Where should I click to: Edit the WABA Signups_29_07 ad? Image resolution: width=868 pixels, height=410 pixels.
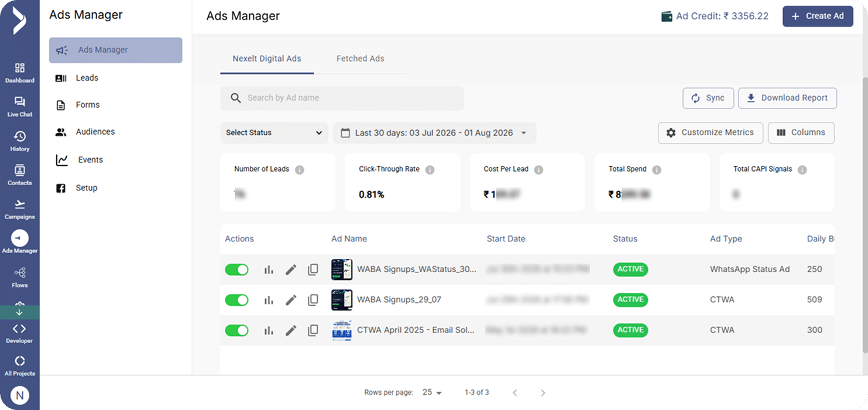[291, 300]
